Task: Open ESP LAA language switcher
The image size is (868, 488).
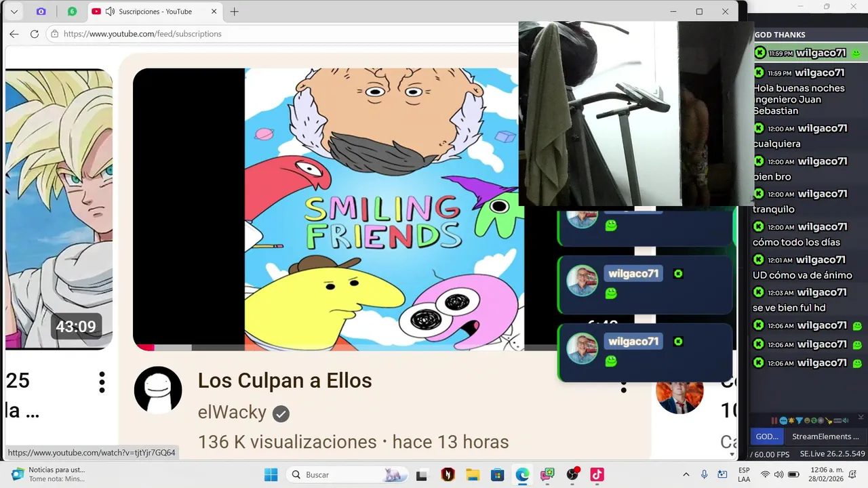Action: (744, 474)
